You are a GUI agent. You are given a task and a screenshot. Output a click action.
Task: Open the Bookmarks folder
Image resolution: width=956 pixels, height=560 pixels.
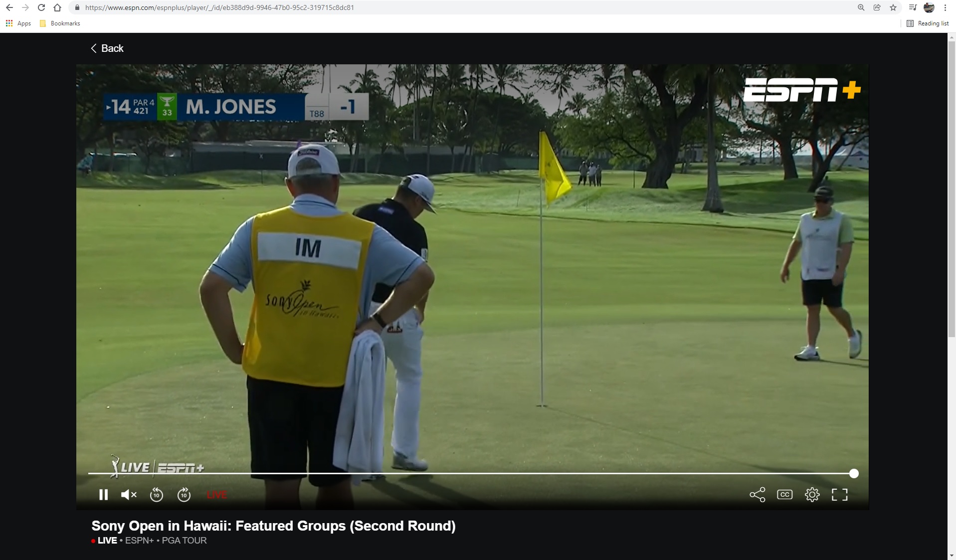pyautogui.click(x=60, y=23)
